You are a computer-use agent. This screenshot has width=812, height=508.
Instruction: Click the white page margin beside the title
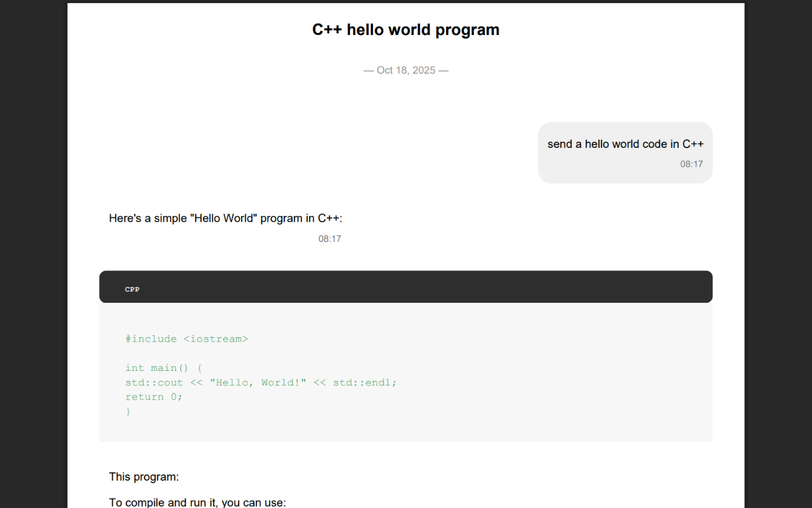pyautogui.click(x=159, y=29)
